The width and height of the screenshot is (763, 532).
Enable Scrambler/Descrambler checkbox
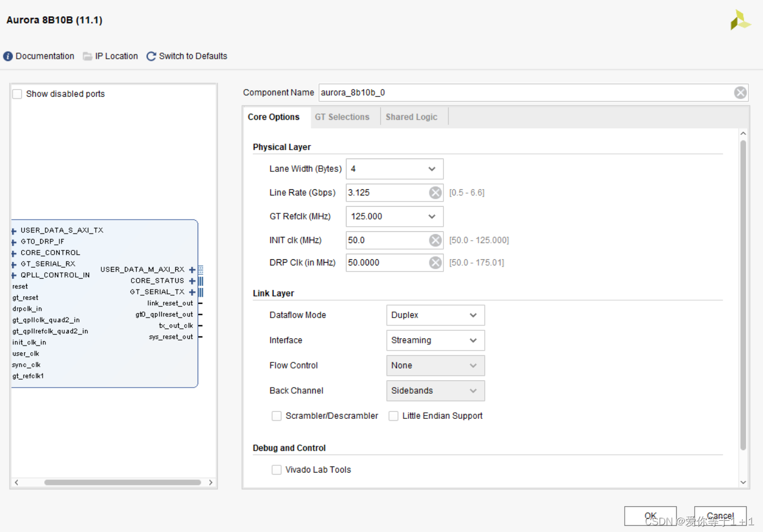click(277, 416)
